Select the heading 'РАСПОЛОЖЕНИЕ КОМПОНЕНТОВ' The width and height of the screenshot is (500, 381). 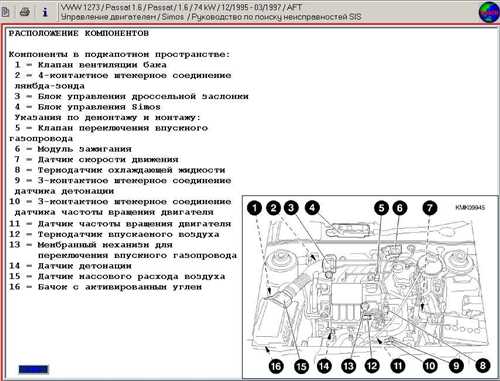pyautogui.click(x=79, y=33)
